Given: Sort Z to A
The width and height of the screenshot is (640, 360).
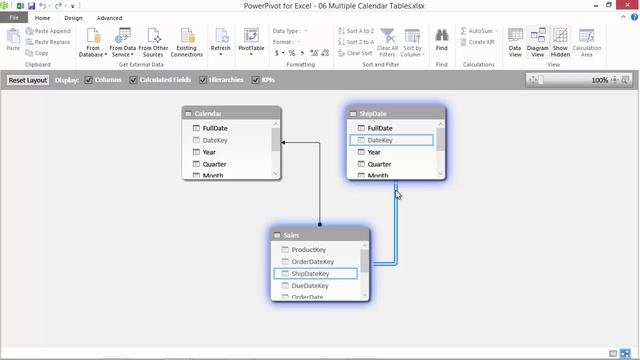Looking at the screenshot, I should click(356, 42).
